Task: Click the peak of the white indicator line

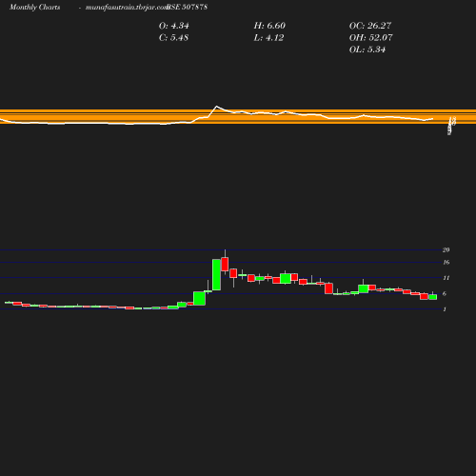Action: 217,107
